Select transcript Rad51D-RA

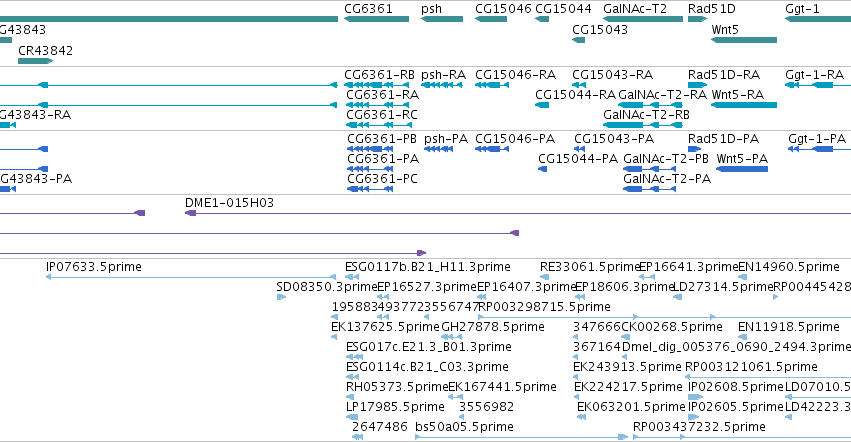click(x=697, y=85)
